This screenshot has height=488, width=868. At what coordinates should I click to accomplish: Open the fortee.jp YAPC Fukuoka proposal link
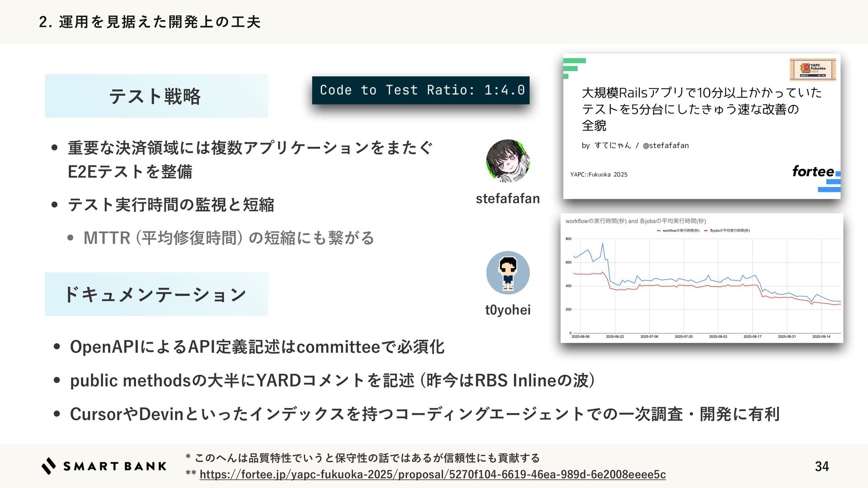(x=433, y=474)
